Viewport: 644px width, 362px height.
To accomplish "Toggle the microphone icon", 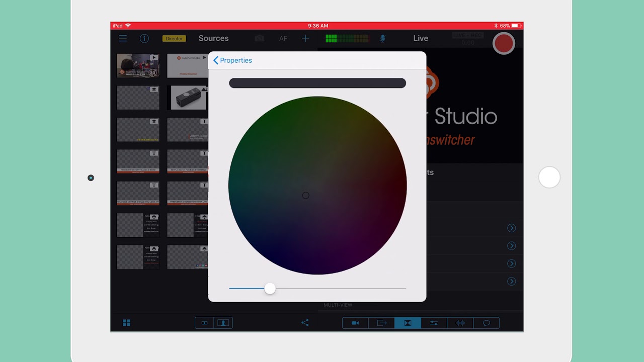I will (x=382, y=38).
